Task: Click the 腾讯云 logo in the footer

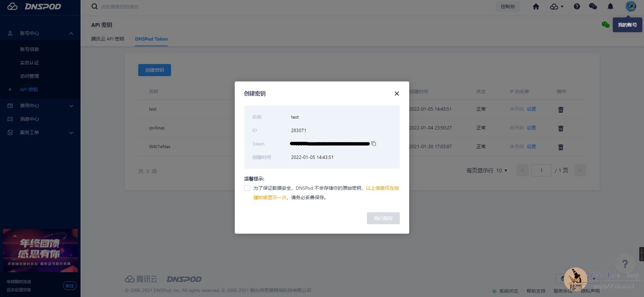Action: 141,279
